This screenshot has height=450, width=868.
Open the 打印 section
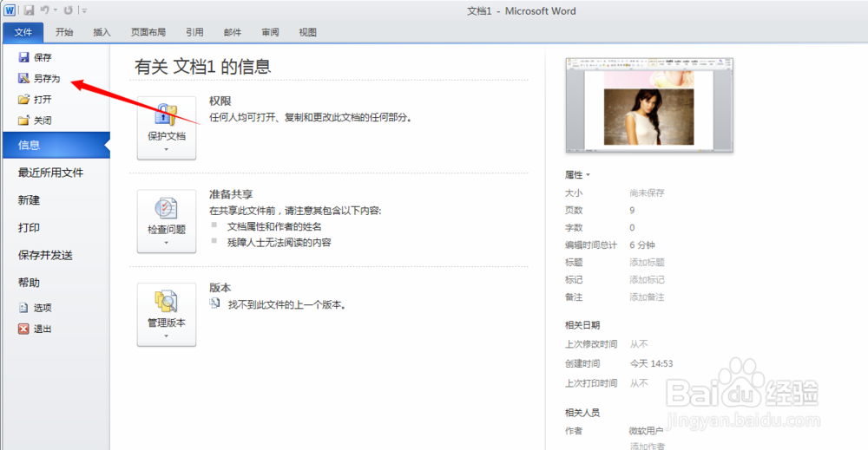[x=29, y=227]
